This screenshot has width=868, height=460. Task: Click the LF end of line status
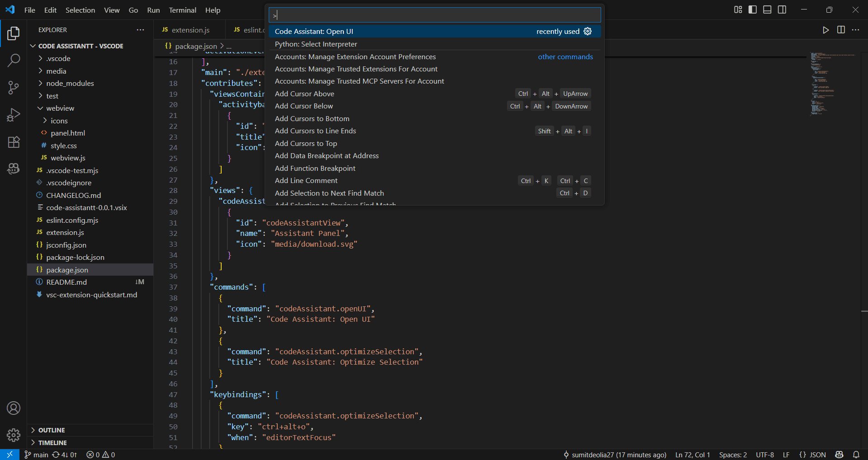point(786,455)
